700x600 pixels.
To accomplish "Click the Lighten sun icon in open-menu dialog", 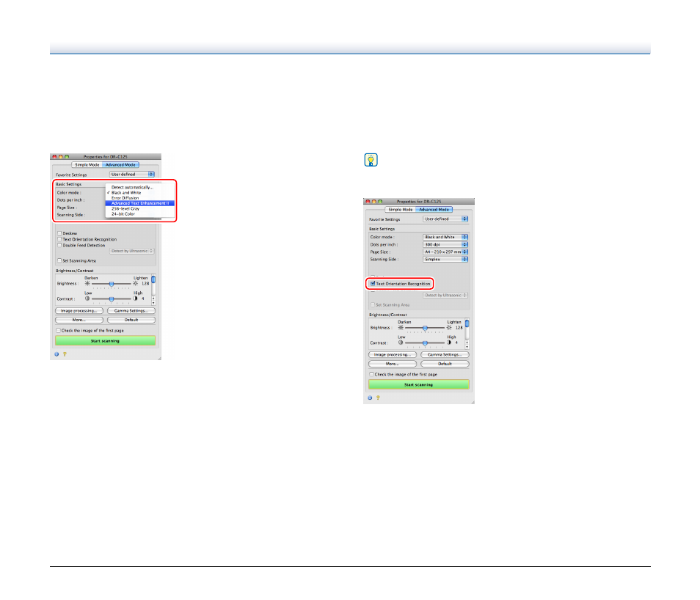I will pyautogui.click(x=135, y=283).
